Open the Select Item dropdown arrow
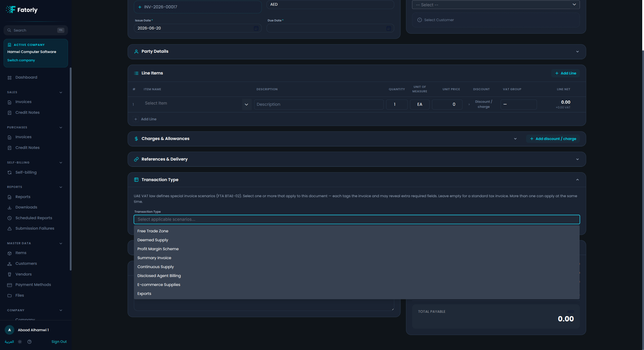644x350 pixels. [x=247, y=105]
